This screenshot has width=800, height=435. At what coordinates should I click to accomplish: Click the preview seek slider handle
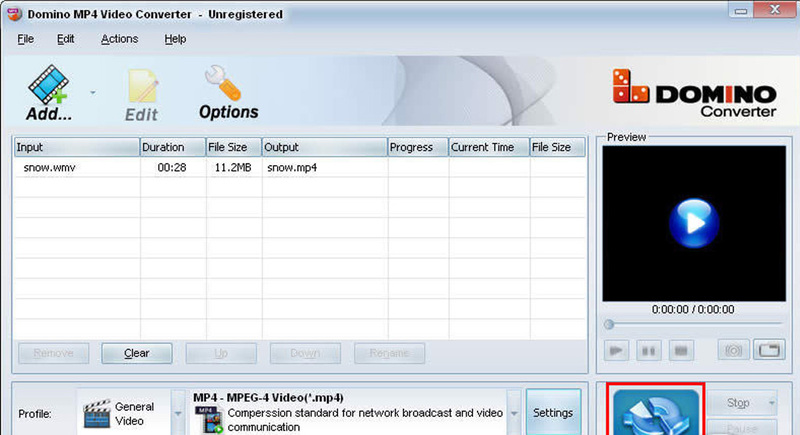[x=609, y=324]
